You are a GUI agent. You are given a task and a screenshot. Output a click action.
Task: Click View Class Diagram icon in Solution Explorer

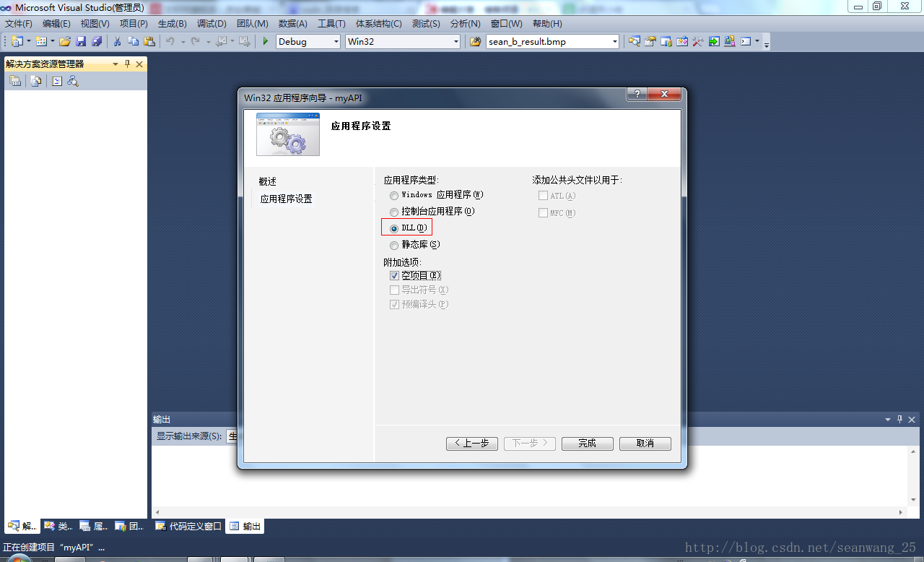pos(72,81)
